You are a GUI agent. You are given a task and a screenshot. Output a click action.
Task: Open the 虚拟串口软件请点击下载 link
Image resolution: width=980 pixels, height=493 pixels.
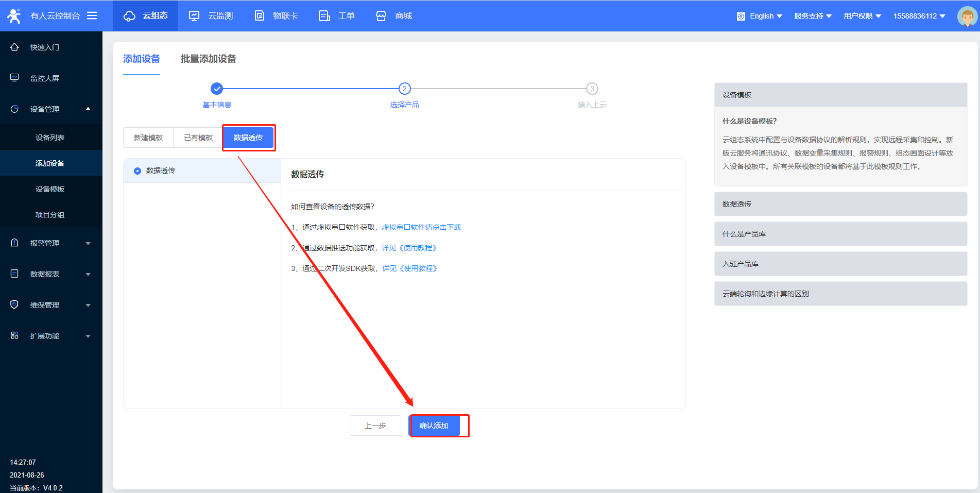coord(421,227)
